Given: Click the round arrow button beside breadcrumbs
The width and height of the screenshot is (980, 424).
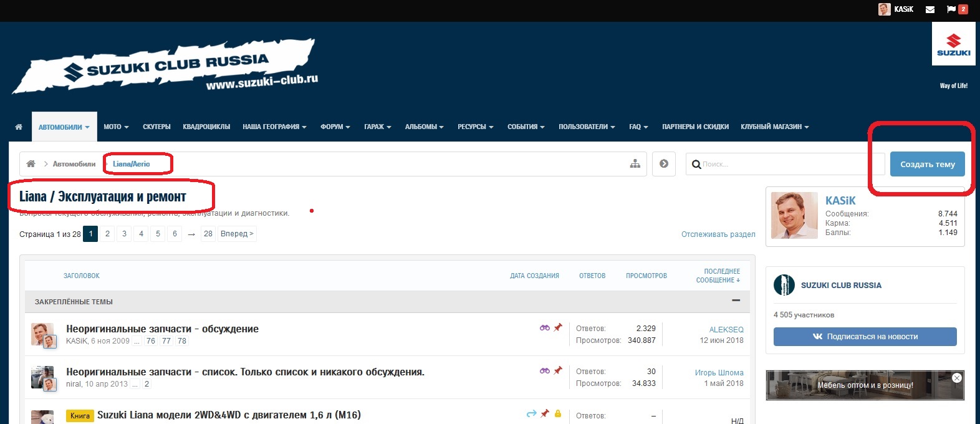Looking at the screenshot, I should 664,164.
